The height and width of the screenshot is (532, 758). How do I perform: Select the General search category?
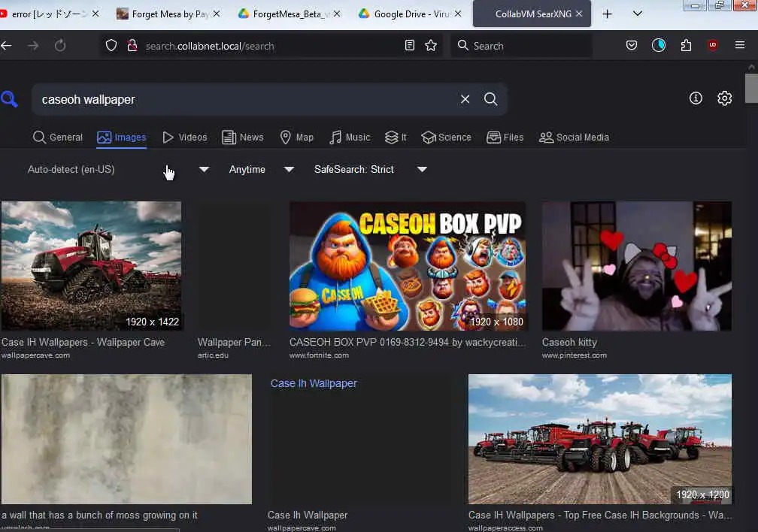tap(57, 138)
